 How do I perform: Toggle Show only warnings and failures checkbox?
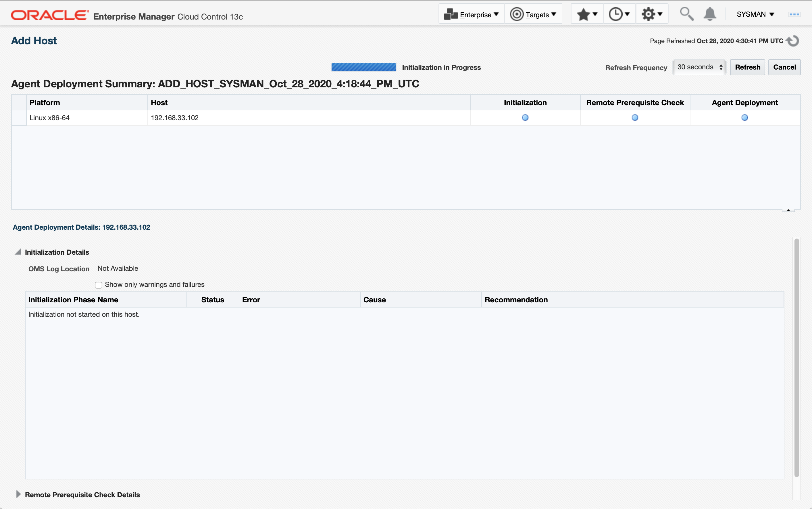coord(98,285)
